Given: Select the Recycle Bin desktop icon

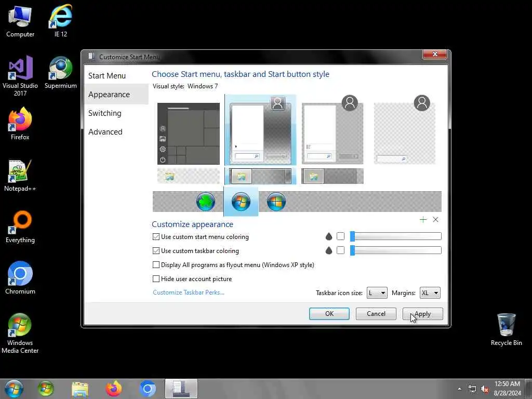Looking at the screenshot, I should pos(506,329).
